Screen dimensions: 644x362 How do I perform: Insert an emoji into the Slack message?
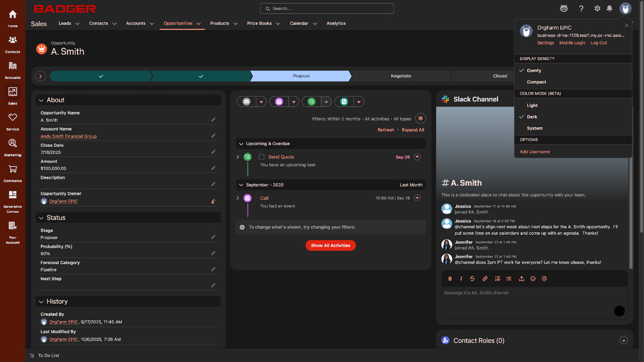pos(533,278)
